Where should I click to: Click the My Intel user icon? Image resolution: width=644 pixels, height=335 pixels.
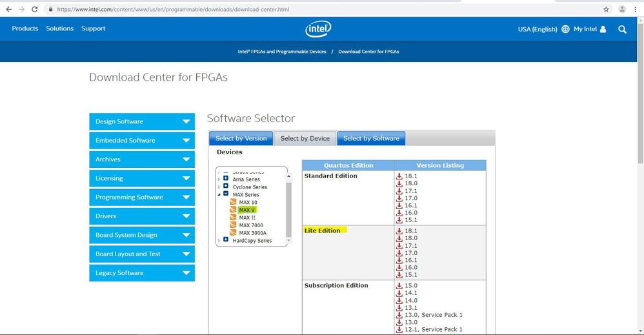click(x=603, y=29)
